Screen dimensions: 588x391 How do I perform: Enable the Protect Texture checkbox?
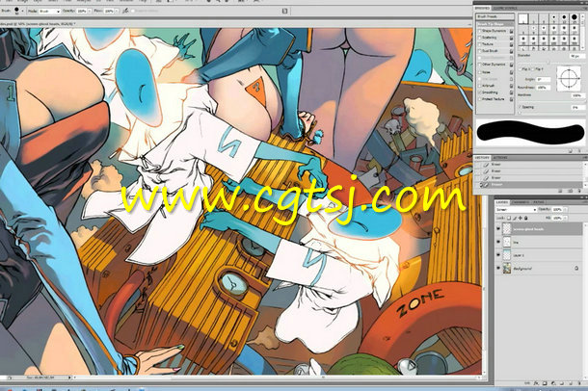click(x=480, y=99)
